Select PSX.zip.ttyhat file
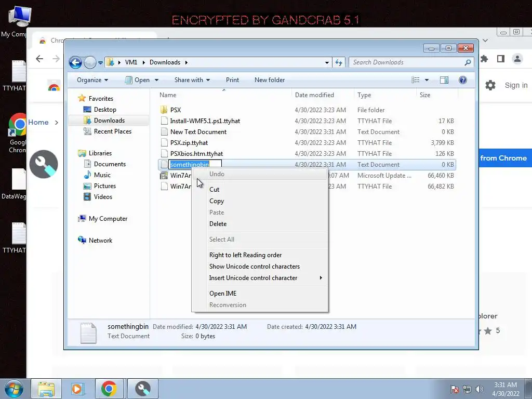Viewport: 532px width, 399px height. (x=189, y=142)
